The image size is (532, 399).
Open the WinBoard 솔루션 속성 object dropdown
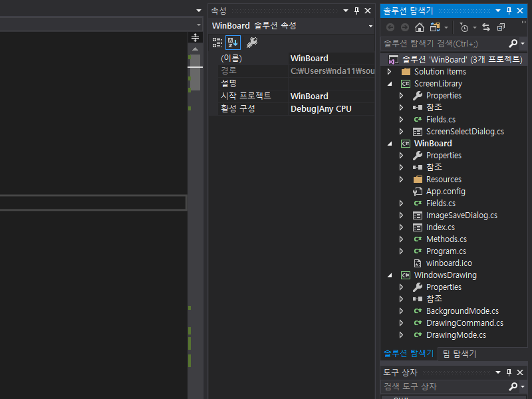tap(370, 26)
